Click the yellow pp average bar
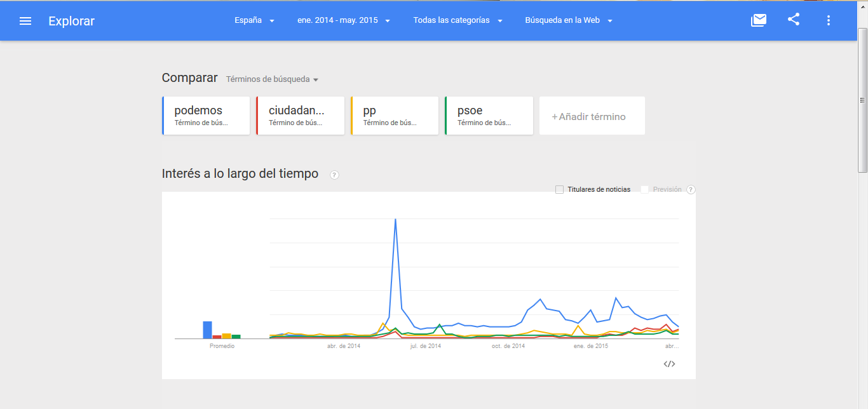 click(x=226, y=336)
